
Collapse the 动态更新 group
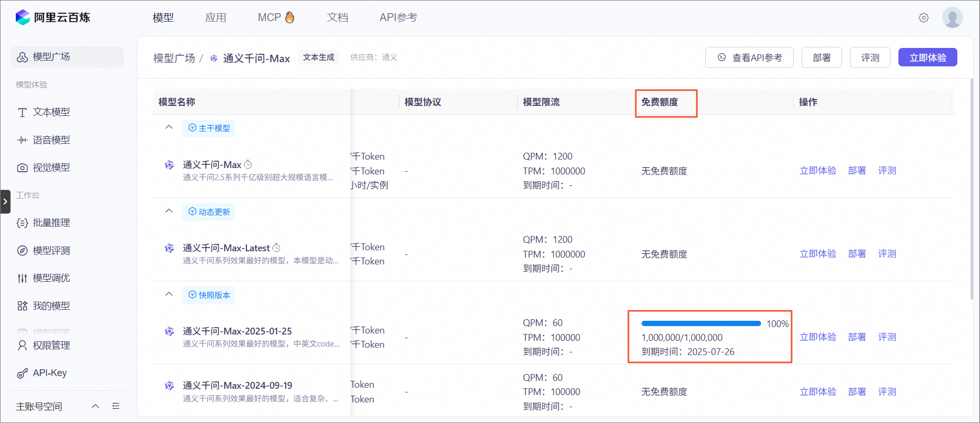point(169,211)
